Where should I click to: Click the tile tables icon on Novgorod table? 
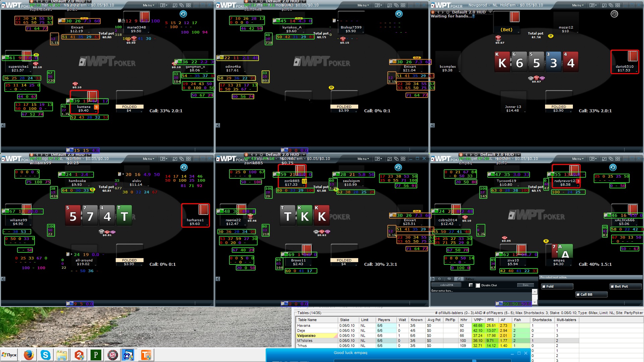pyautogui.click(x=618, y=5)
